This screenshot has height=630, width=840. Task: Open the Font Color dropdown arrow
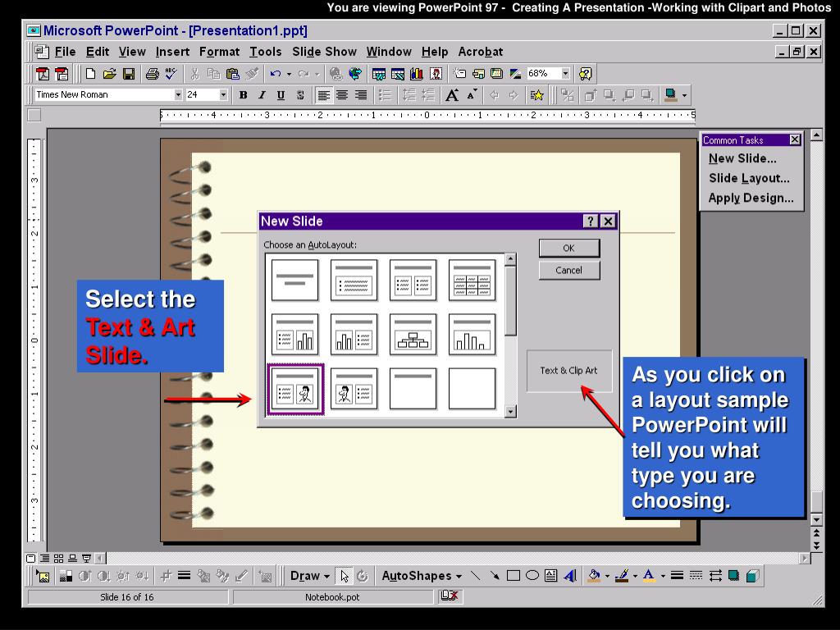pos(663,577)
